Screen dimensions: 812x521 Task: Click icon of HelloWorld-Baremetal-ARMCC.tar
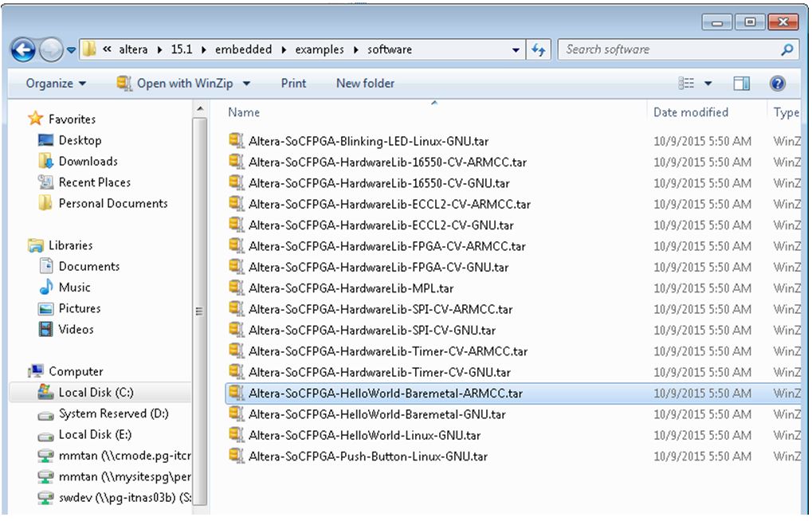coord(236,393)
